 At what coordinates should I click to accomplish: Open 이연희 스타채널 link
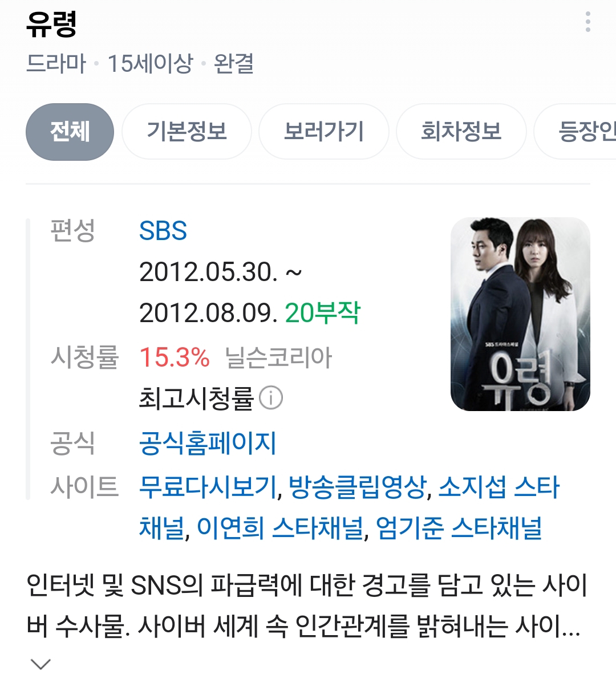tap(280, 528)
